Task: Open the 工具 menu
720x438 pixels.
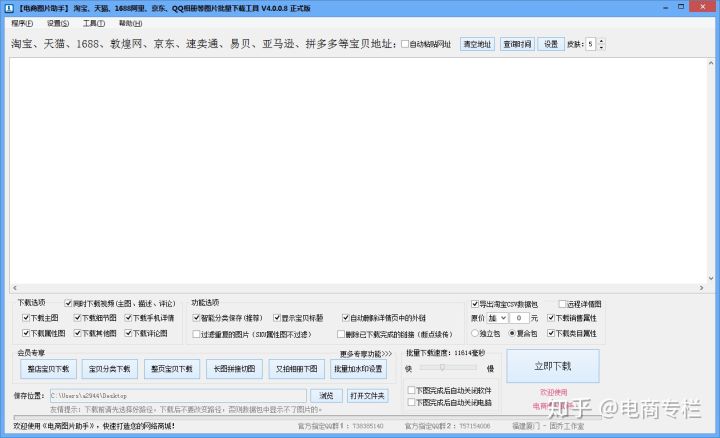Action: [x=93, y=23]
